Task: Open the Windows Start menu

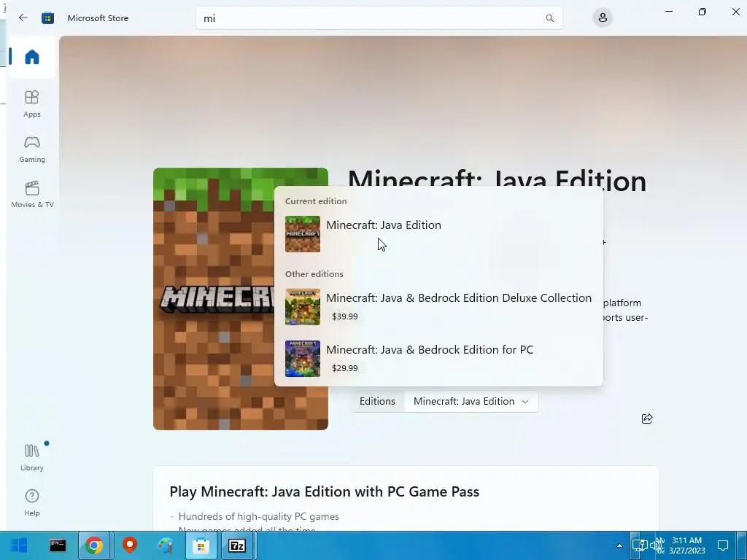Action: (18, 545)
